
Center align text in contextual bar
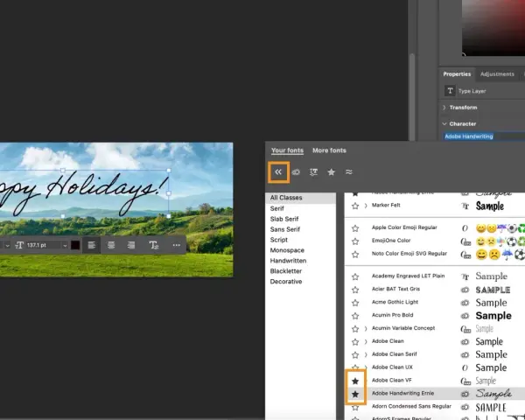coord(111,245)
